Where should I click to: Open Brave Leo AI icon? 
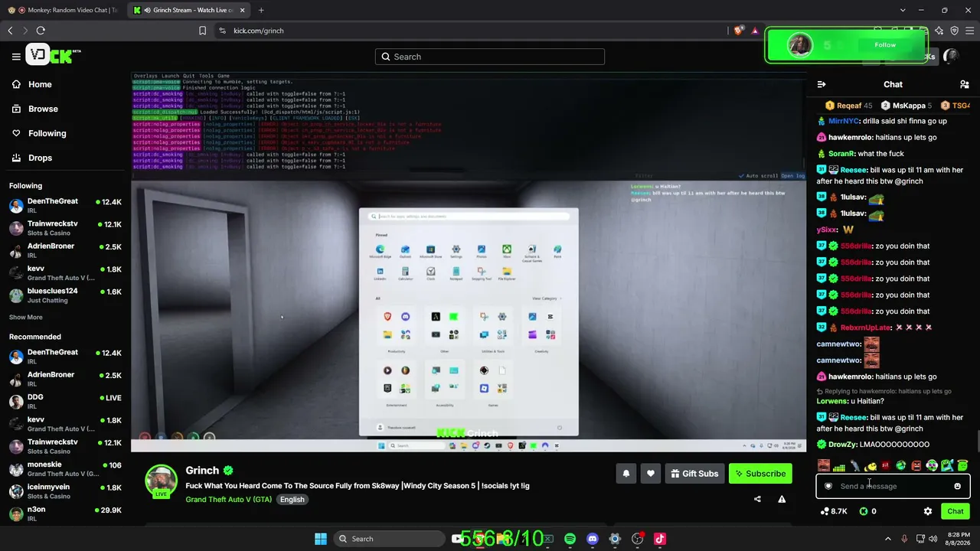pyautogui.click(x=939, y=31)
